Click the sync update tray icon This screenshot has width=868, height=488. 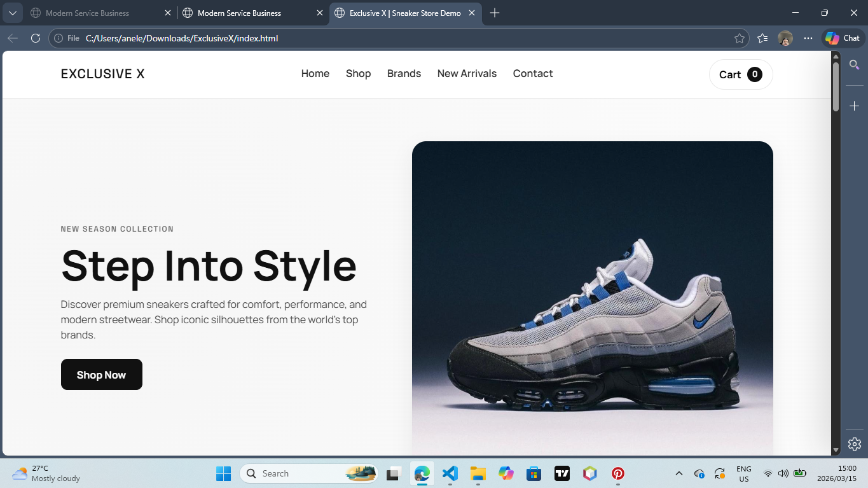click(720, 473)
